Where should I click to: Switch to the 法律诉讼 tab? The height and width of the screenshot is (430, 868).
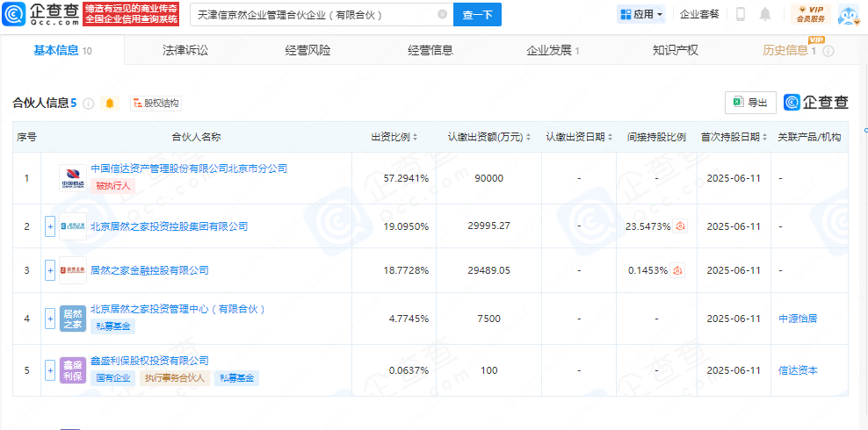pos(185,50)
